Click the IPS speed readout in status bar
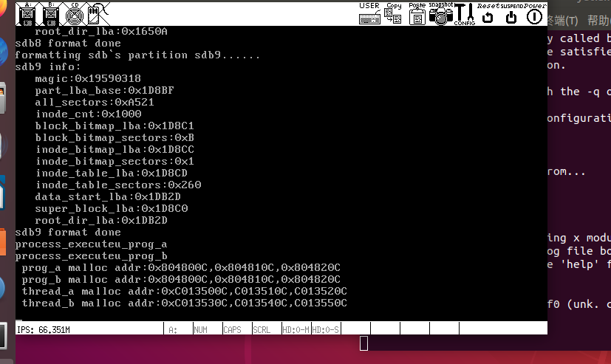This screenshot has width=611, height=364. (44, 329)
